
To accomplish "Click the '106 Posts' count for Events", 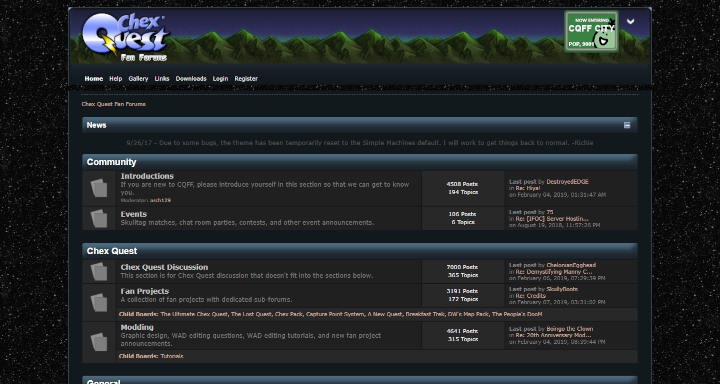I will [462, 214].
